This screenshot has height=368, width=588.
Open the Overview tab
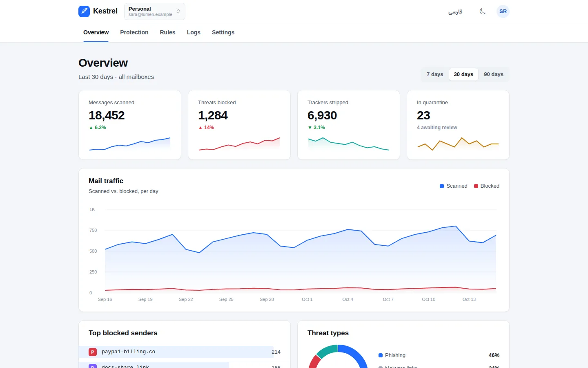[96, 32]
